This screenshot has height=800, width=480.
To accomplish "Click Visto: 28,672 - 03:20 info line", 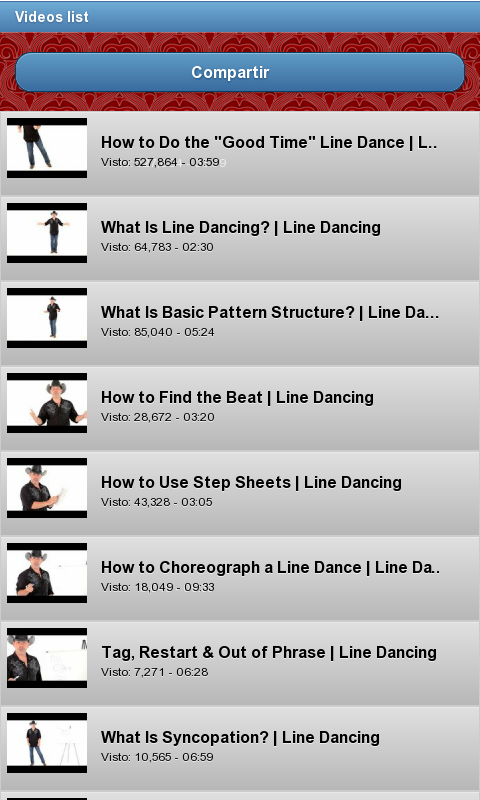I will point(158,417).
